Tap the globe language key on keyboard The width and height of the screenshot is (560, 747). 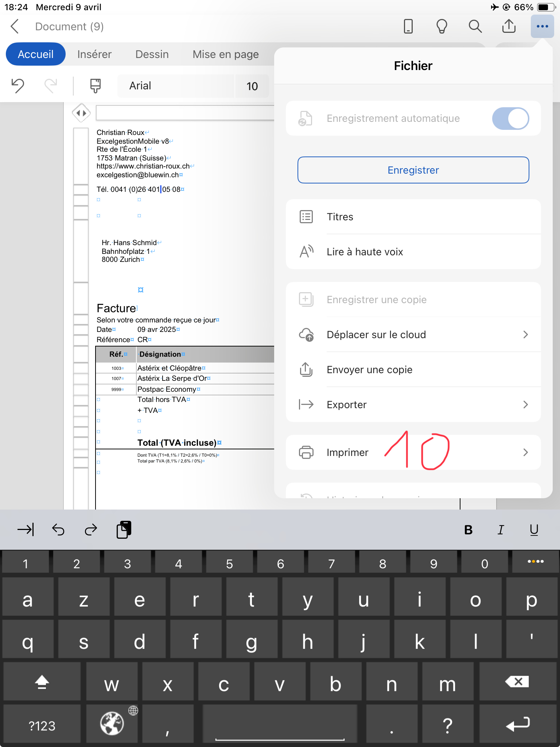click(112, 723)
